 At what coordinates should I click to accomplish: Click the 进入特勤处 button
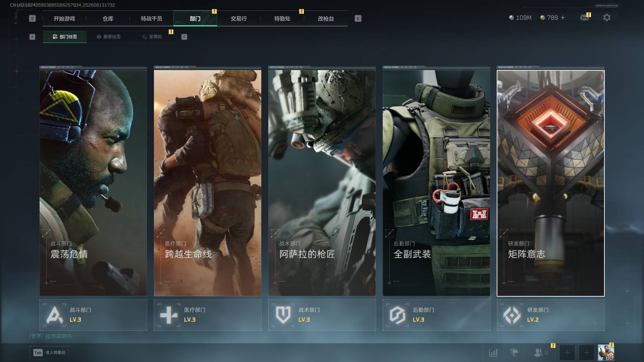(49, 353)
